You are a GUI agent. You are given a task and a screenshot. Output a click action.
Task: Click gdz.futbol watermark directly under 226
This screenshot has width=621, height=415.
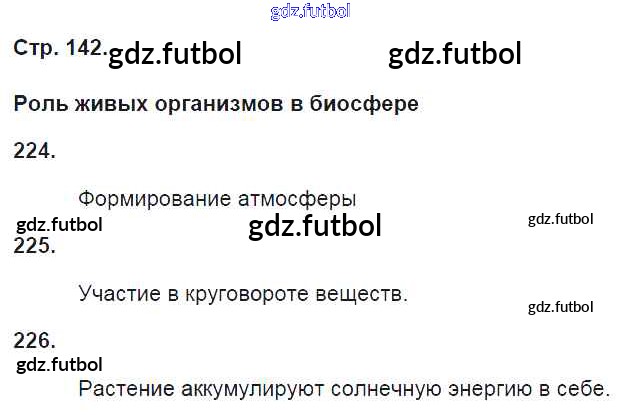tap(60, 365)
